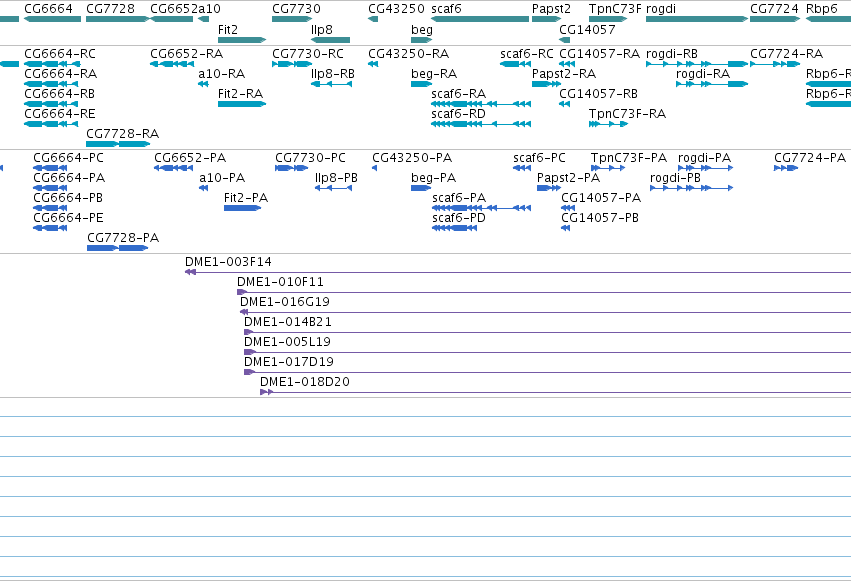Screen dimensions: 851x581
Task: Click protein CG7724-PA
Action: pos(786,168)
